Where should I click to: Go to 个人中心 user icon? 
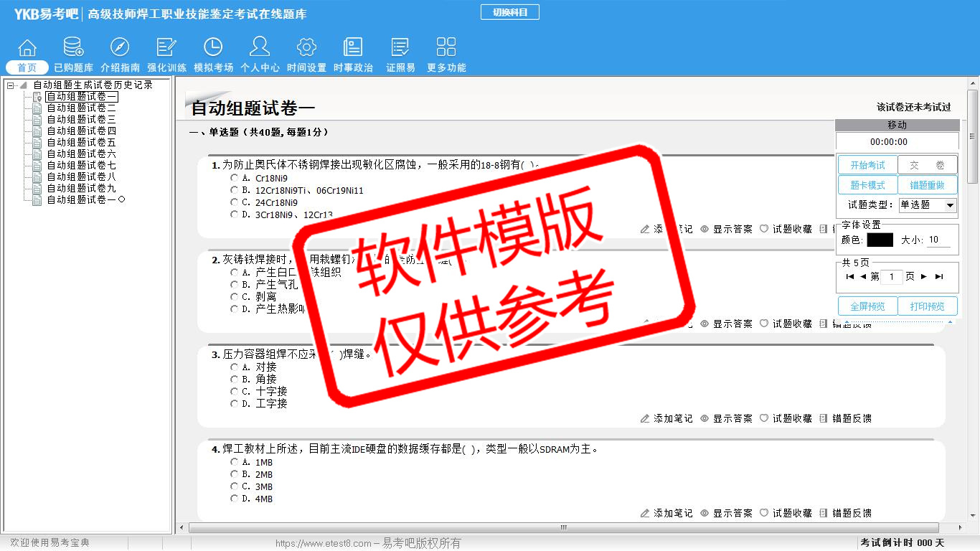260,48
